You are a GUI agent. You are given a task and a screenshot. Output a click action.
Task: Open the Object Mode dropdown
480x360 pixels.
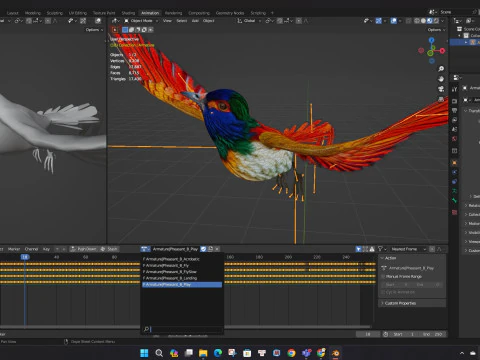click(x=141, y=21)
